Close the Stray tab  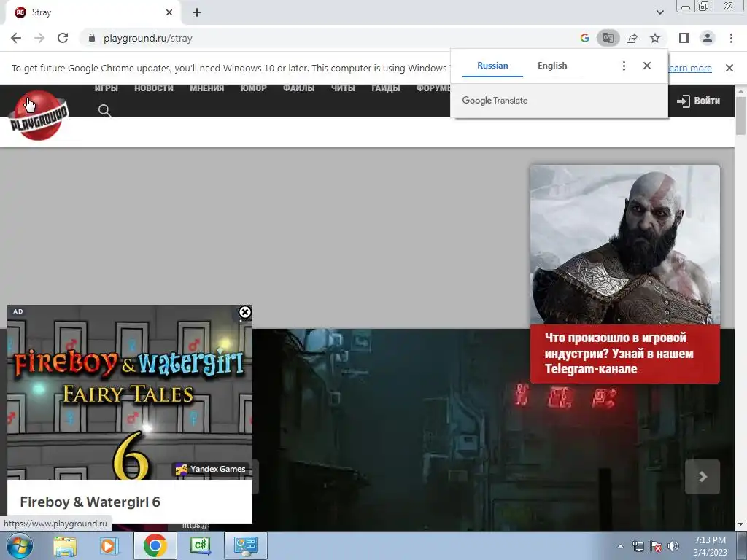(169, 13)
